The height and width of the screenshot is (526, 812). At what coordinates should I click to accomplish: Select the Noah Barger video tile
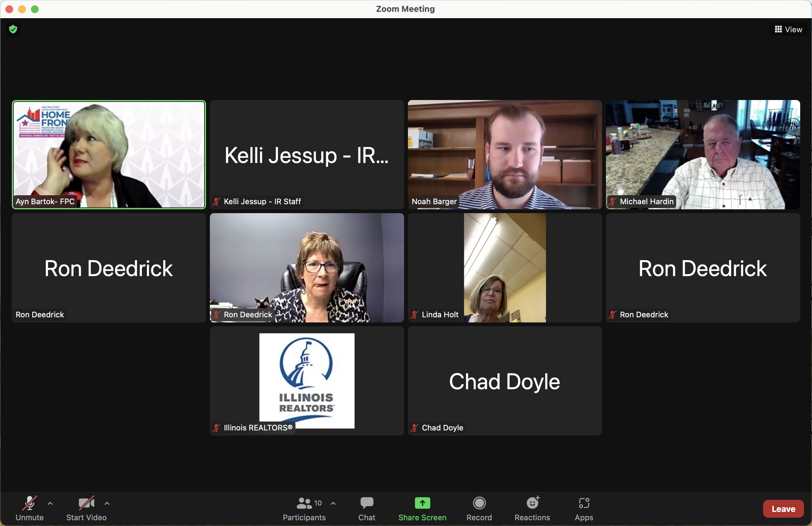click(x=505, y=154)
